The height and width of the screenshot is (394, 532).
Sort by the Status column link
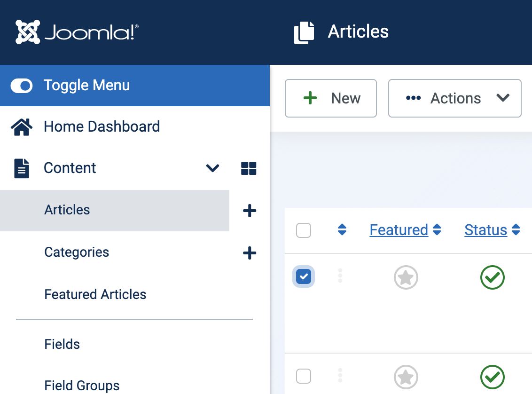pyautogui.click(x=485, y=230)
